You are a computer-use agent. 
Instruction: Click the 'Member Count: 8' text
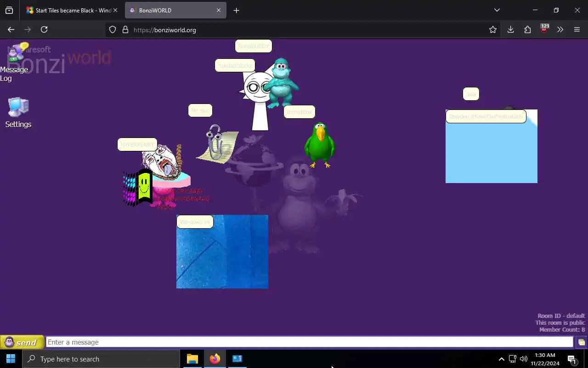point(562,330)
